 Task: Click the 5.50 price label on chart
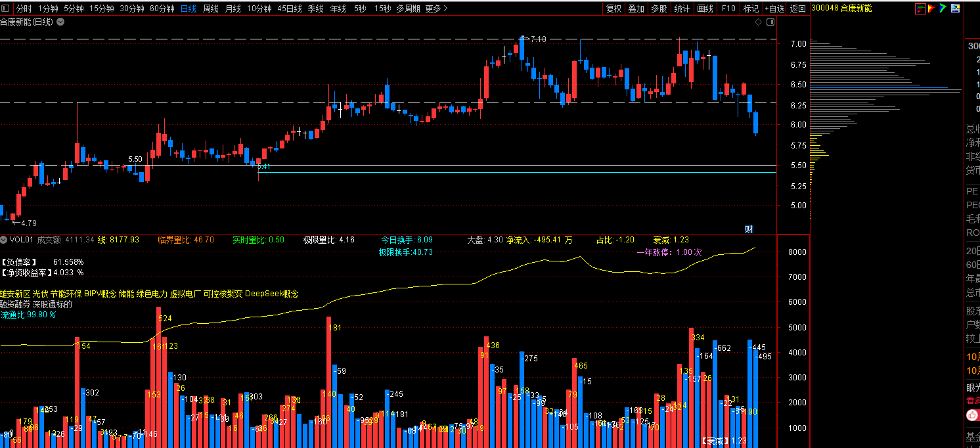(135, 159)
